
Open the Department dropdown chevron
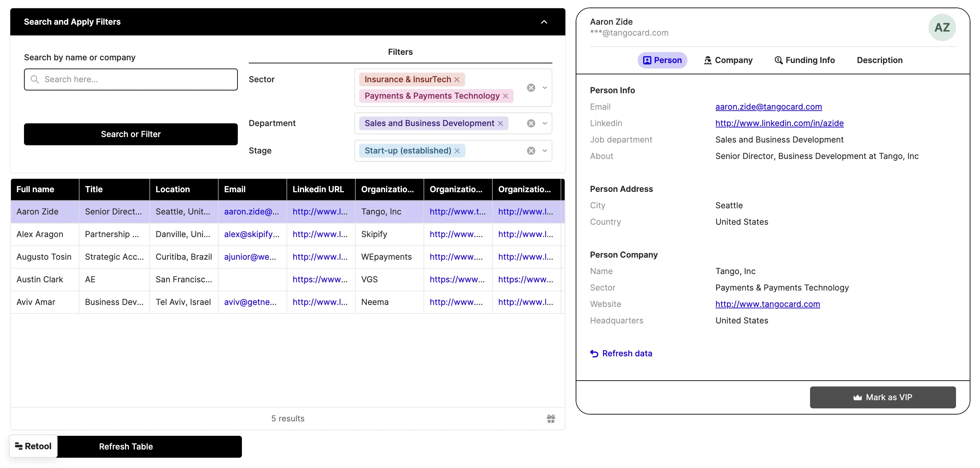click(x=544, y=124)
